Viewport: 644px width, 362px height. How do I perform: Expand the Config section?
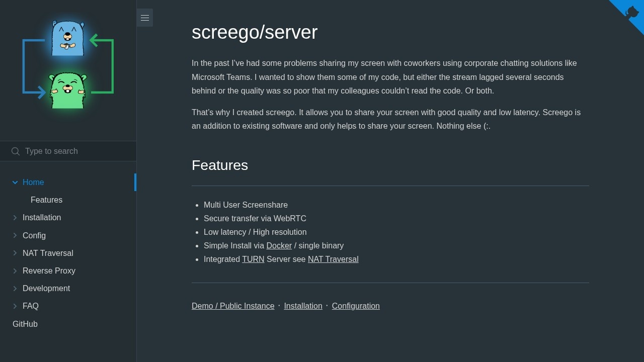15,235
